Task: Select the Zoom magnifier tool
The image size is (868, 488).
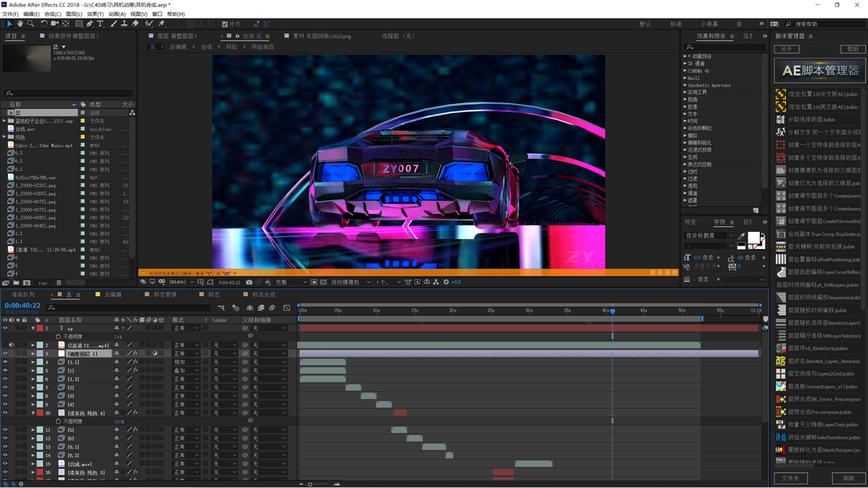Action: click(x=30, y=24)
